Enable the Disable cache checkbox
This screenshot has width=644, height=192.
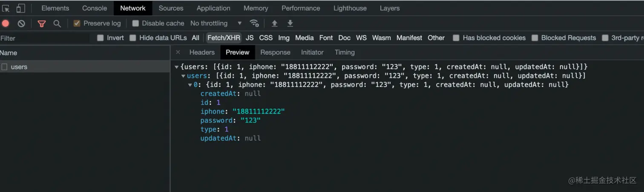135,23
